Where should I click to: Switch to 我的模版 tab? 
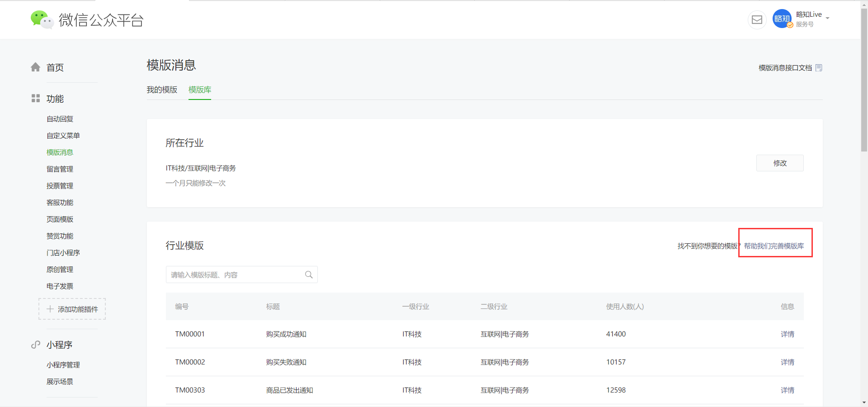click(x=162, y=90)
